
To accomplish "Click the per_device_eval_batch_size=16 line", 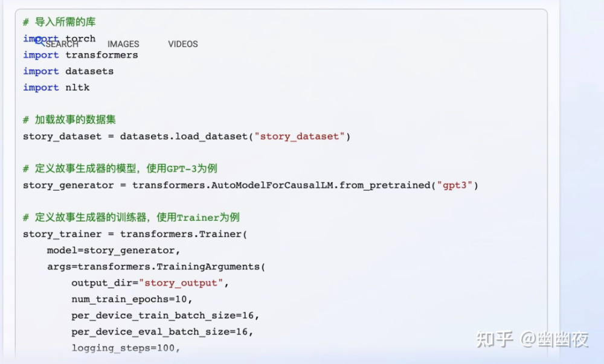I will (162, 331).
